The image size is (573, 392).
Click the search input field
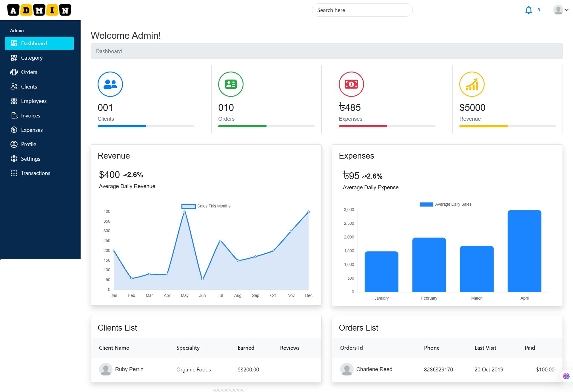click(362, 10)
